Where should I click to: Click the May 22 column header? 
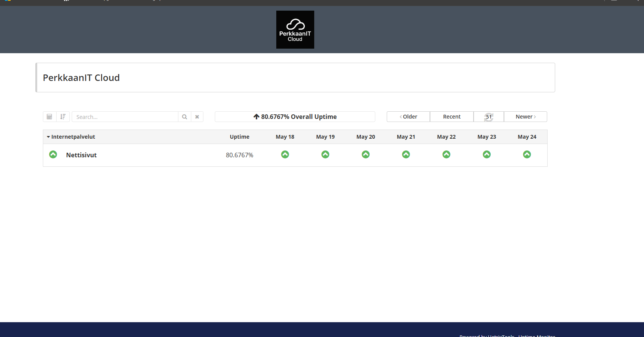(x=446, y=137)
